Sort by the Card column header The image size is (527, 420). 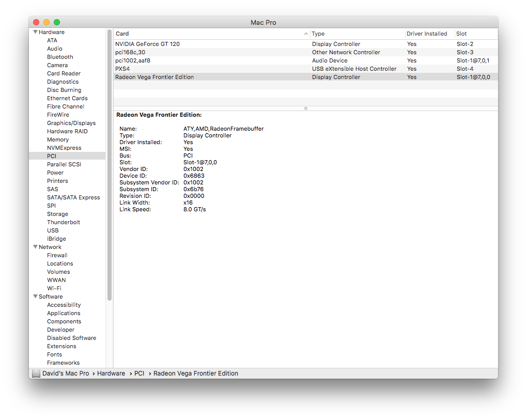(x=212, y=34)
